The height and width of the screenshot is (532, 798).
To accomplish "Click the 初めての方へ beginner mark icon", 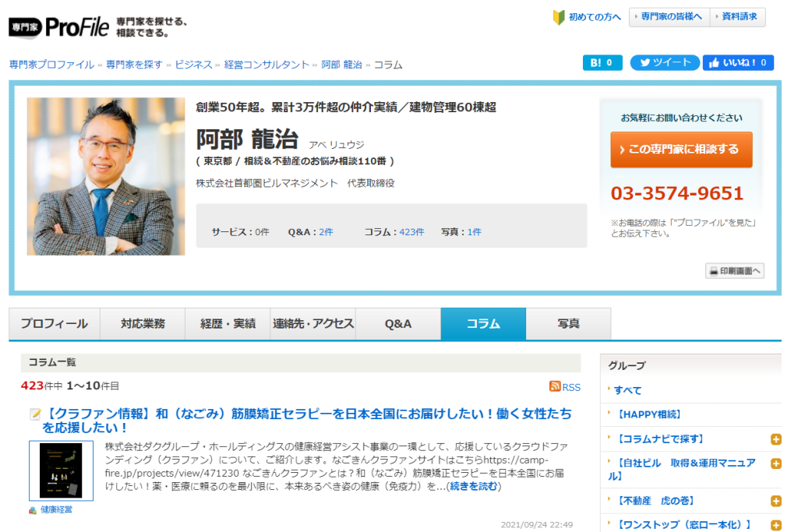I will pyautogui.click(x=558, y=17).
